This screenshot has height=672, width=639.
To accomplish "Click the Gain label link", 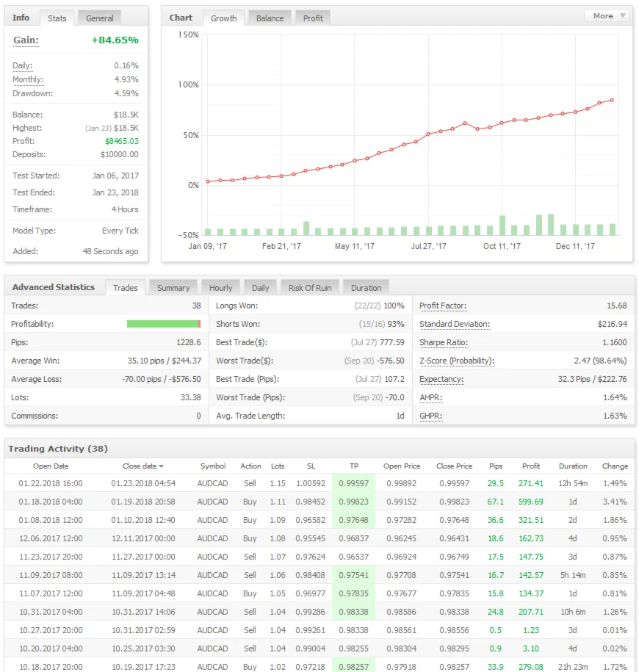I will 26,40.
